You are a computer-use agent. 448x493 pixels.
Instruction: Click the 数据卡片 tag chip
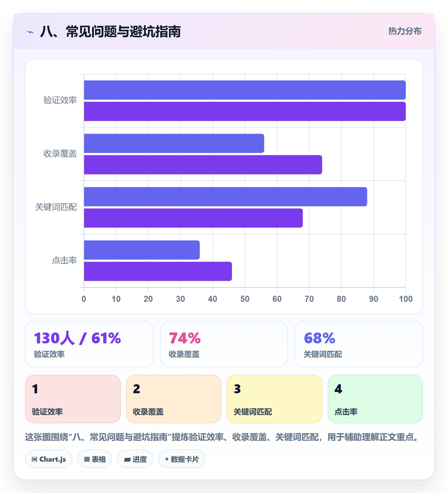point(182,459)
